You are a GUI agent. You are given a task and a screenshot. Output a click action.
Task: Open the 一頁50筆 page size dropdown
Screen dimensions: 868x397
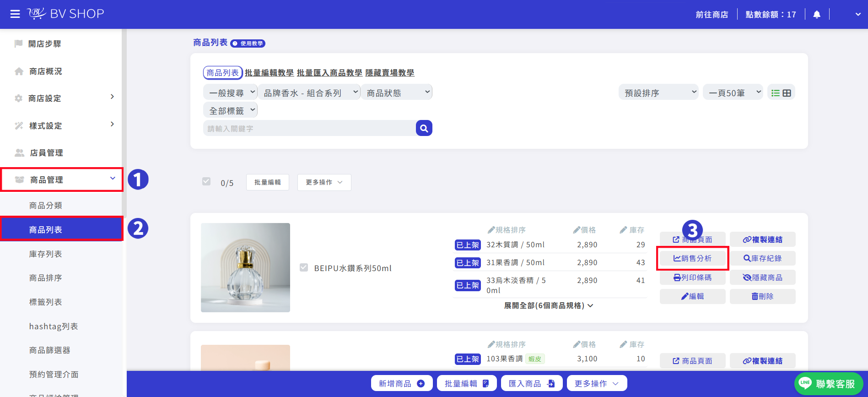(733, 92)
